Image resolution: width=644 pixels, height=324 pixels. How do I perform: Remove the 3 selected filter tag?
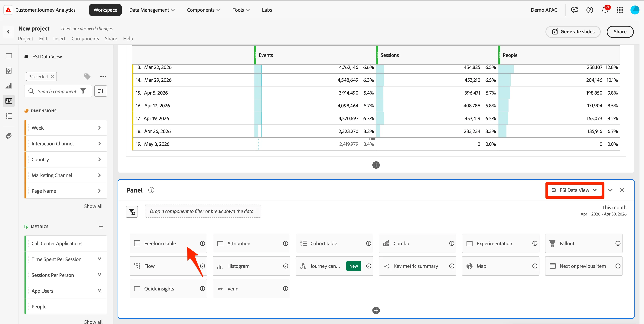pos(52,76)
